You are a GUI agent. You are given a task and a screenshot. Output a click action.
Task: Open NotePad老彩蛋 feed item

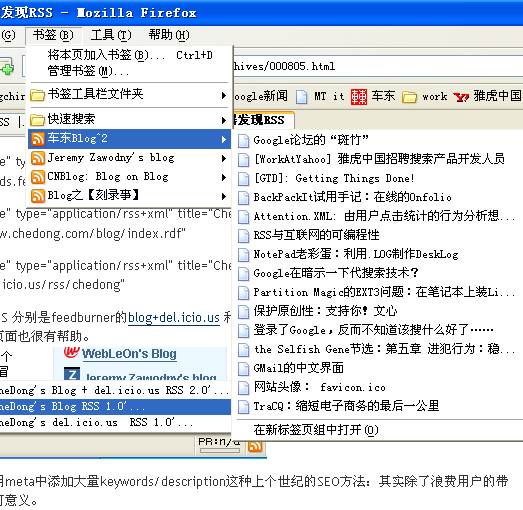[378, 254]
